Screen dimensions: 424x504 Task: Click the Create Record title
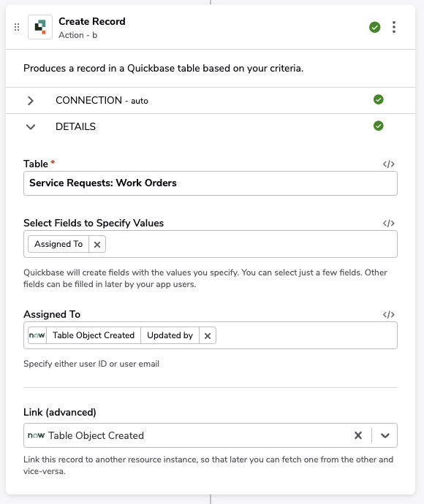click(x=92, y=21)
